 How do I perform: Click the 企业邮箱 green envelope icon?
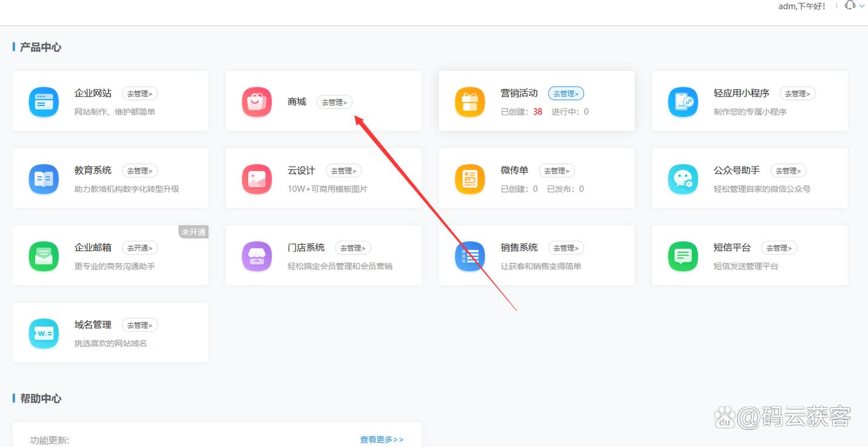44,256
